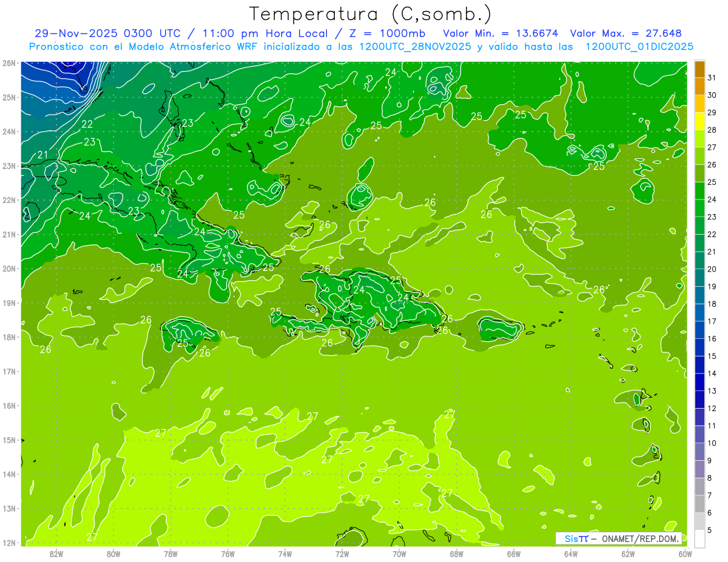Click longitude axis label "62W"

click(x=628, y=554)
